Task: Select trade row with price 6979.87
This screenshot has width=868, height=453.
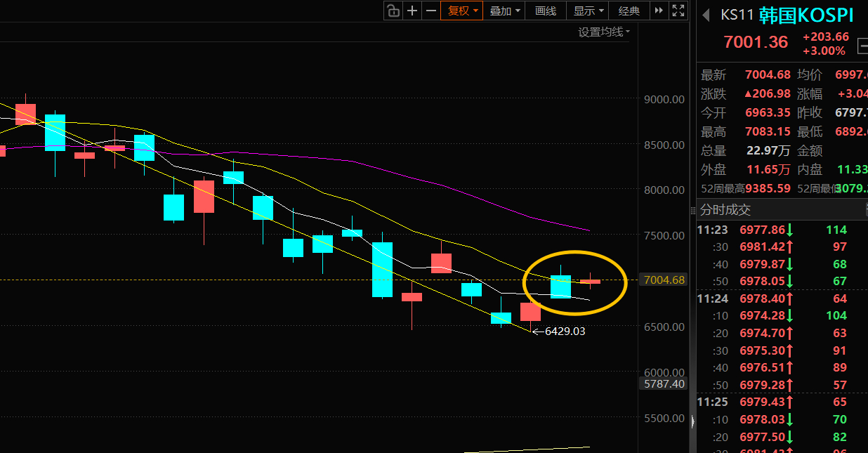Action: coord(782,264)
